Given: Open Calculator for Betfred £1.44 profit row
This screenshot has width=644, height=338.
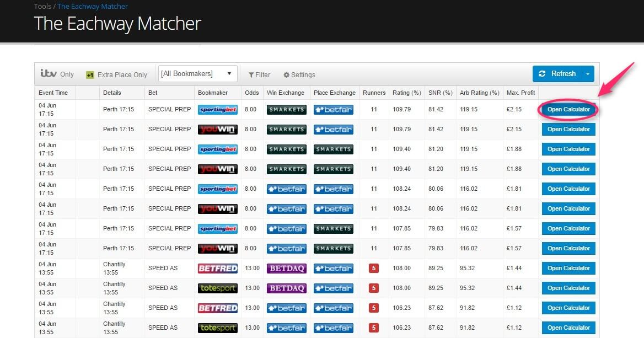Looking at the screenshot, I should coord(568,268).
